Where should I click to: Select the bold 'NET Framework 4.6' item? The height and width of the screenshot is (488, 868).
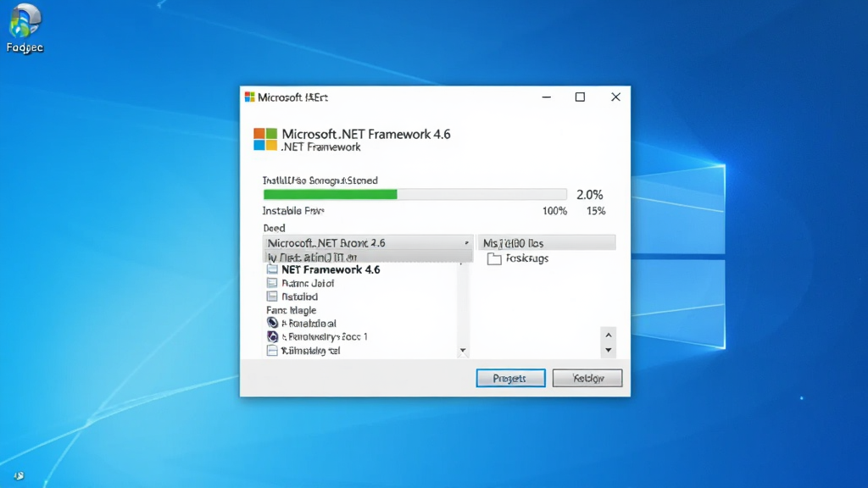[331, 269]
